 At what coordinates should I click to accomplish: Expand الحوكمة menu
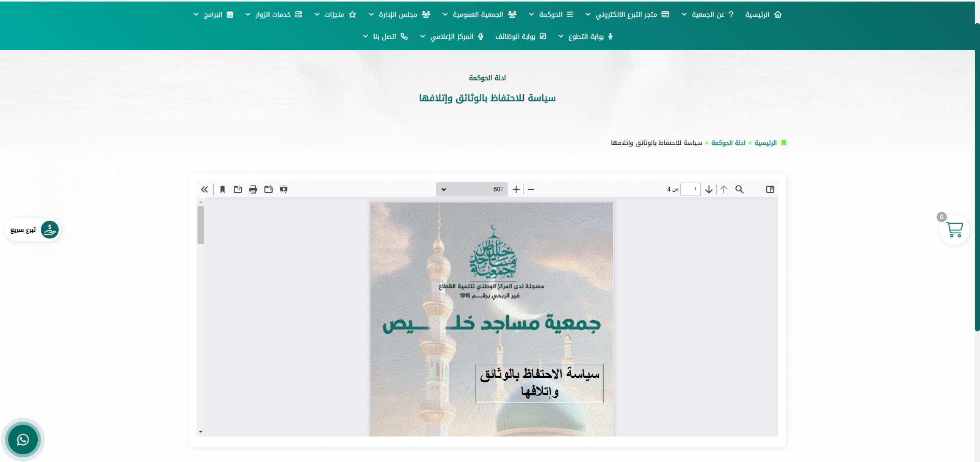coord(551,15)
